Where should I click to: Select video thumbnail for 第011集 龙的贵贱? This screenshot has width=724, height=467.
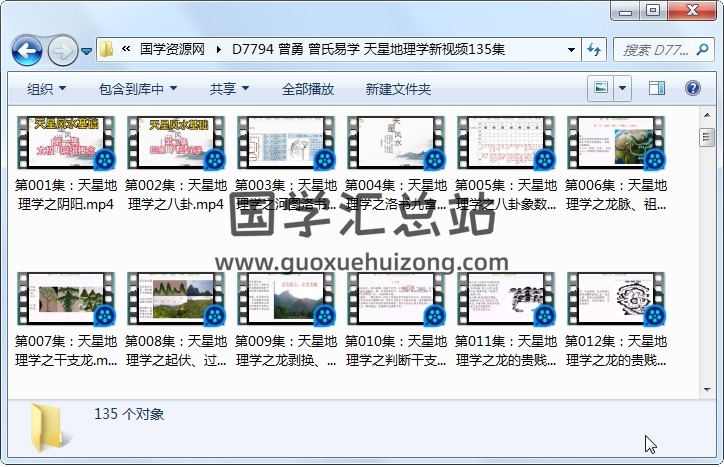(x=506, y=298)
